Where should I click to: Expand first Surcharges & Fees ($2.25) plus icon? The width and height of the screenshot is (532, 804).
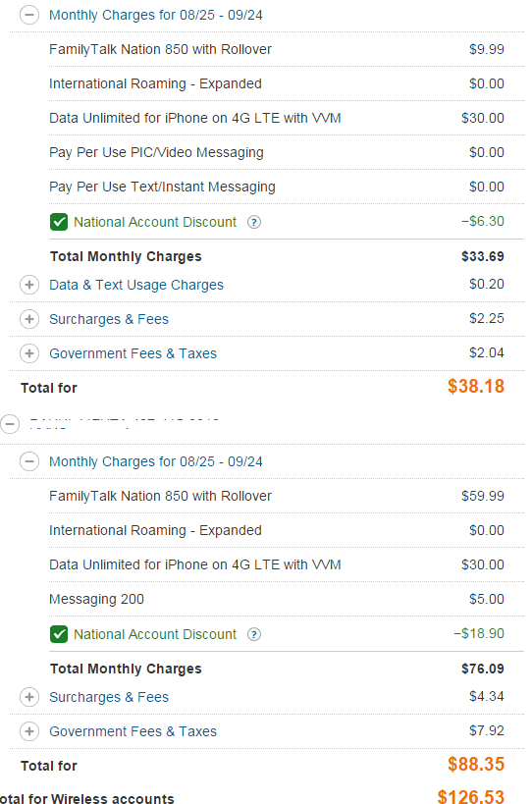[29, 319]
